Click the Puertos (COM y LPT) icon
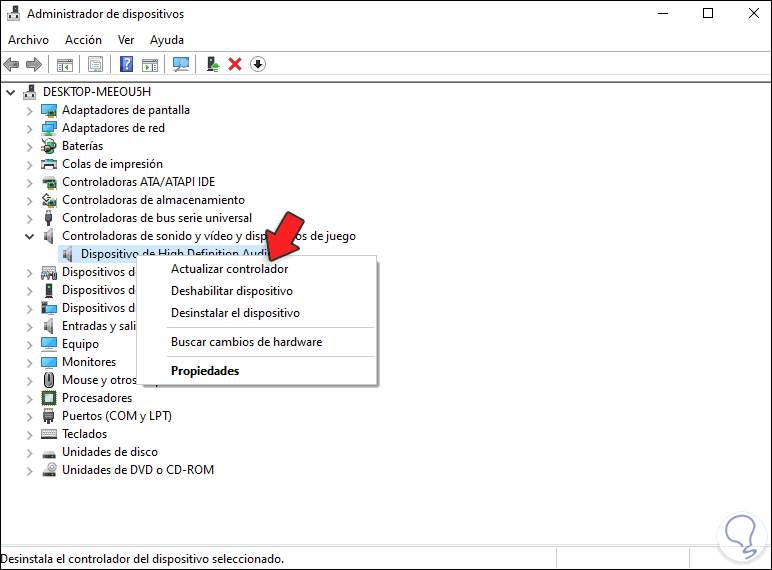 coord(49,416)
